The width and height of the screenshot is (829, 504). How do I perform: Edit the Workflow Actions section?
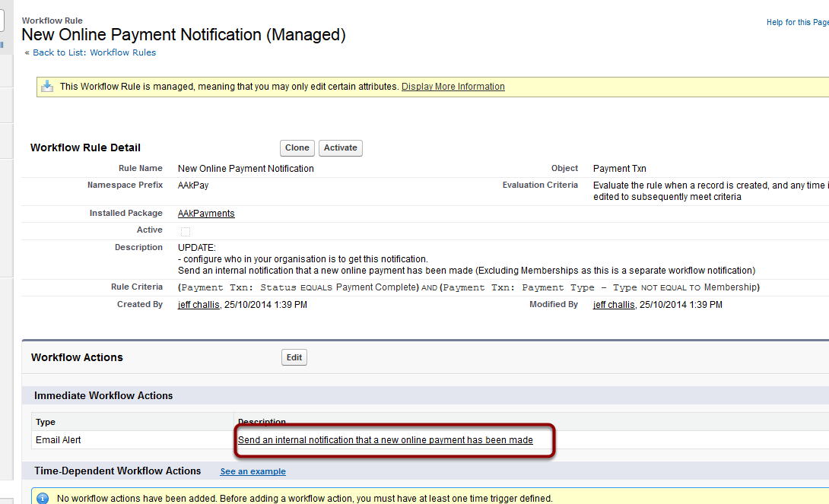coord(294,357)
